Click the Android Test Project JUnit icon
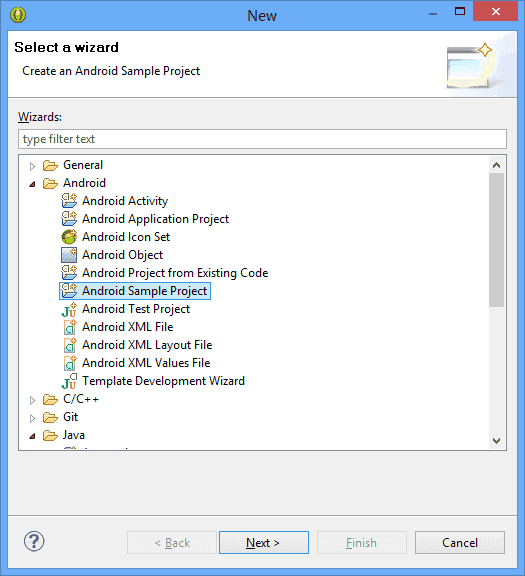 69,309
